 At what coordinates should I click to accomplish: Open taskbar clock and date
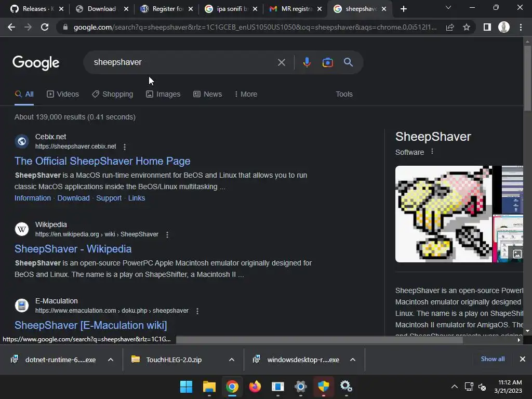[508, 387]
